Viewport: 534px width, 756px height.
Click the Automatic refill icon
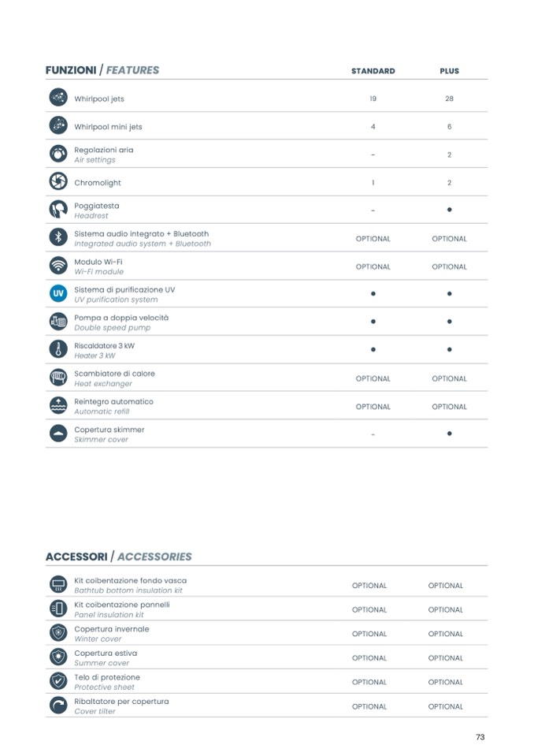tap(57, 405)
